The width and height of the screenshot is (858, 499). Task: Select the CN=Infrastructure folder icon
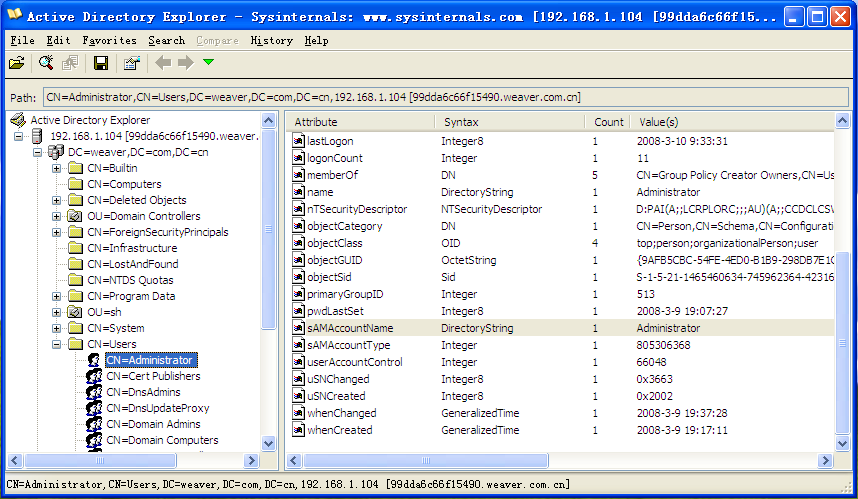76,248
